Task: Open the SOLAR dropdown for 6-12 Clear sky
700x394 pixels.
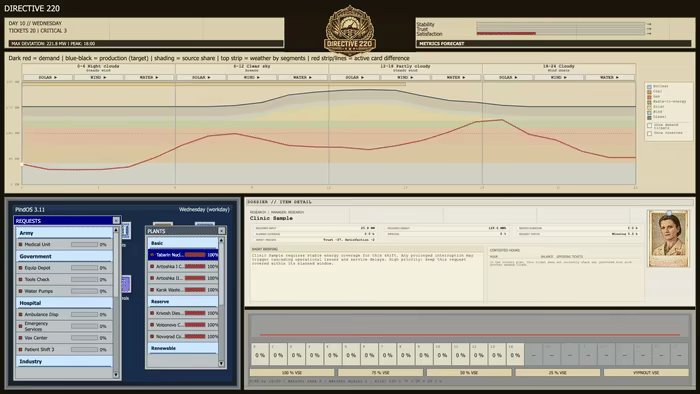Action: [201, 77]
